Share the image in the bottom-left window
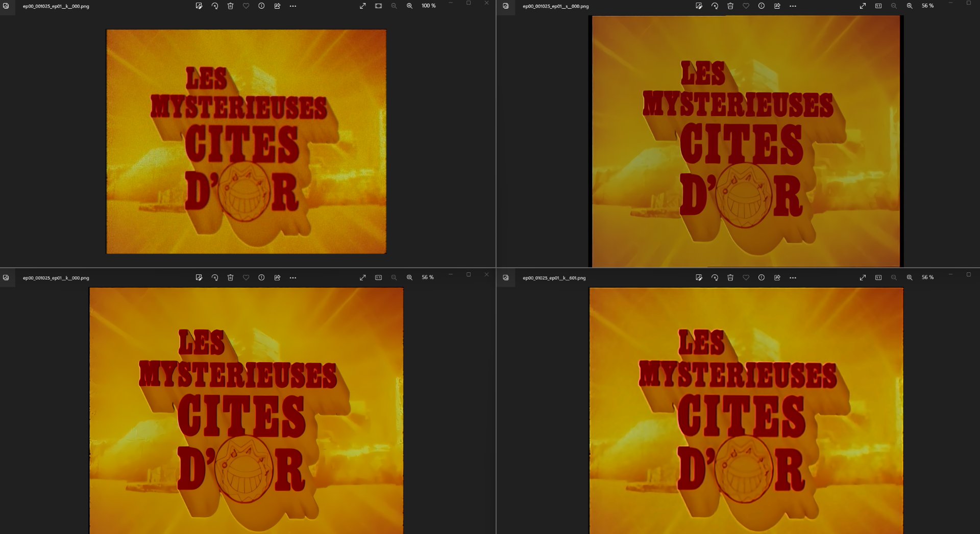Screen dimensions: 980x534 [x=277, y=277]
